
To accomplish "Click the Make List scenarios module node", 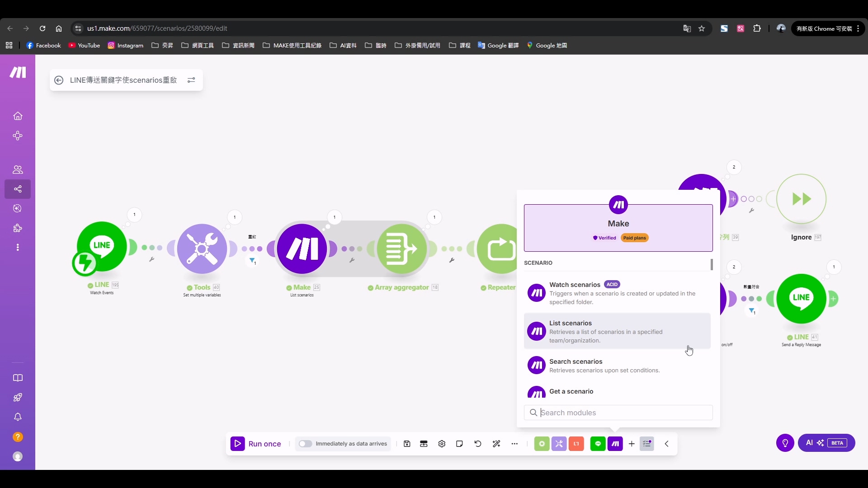I will click(302, 249).
